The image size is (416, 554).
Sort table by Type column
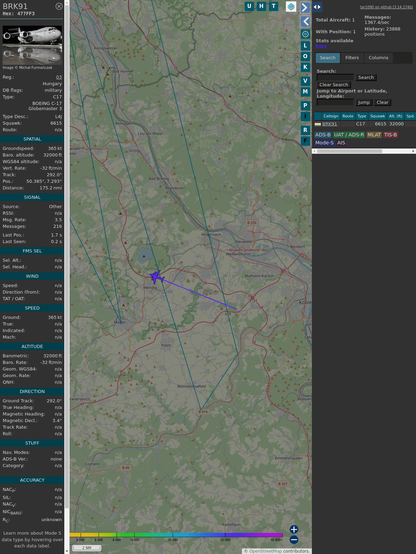coord(362,116)
